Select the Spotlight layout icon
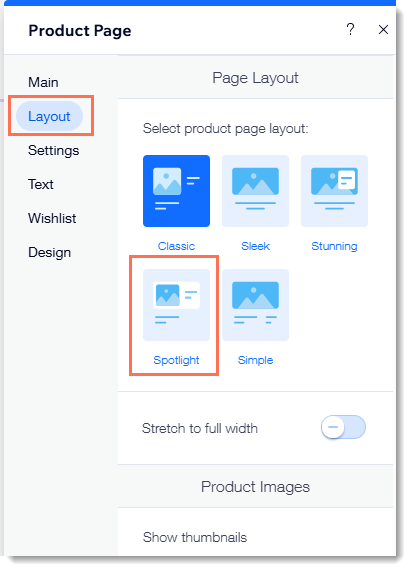 coord(176,305)
